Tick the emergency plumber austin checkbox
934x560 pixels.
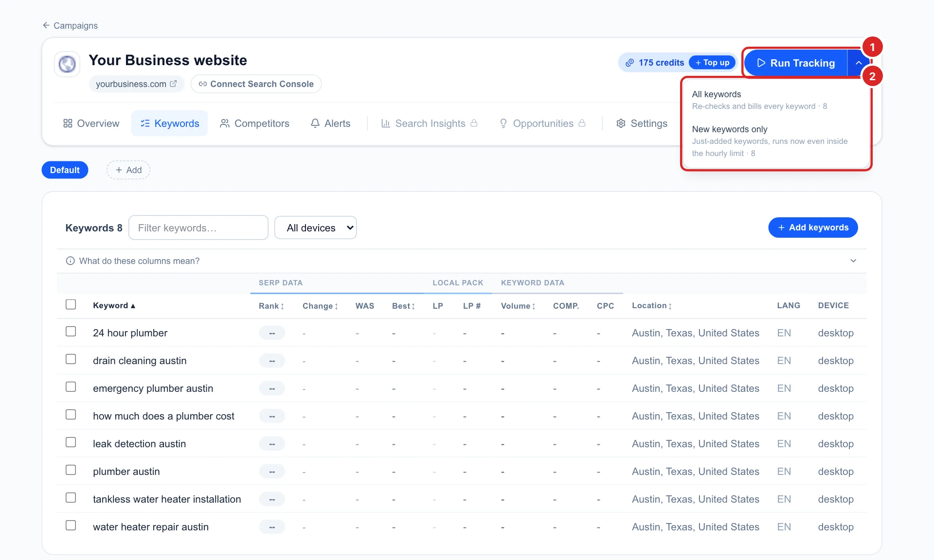coord(71,387)
